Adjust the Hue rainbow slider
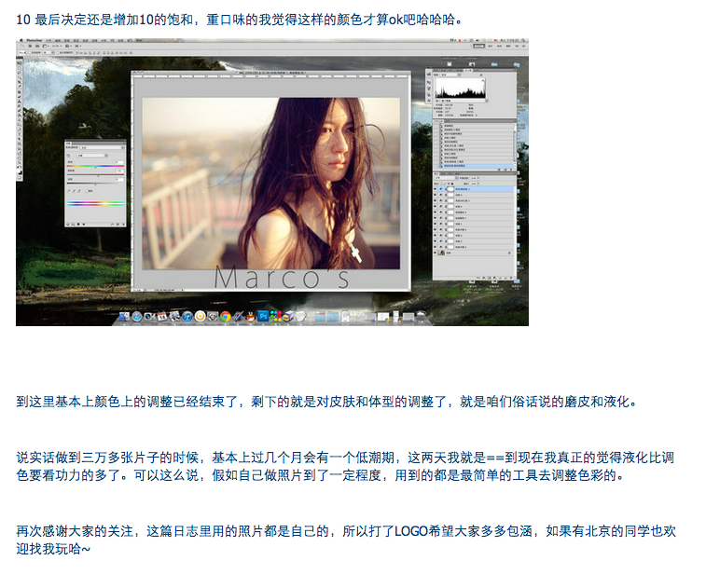The image size is (720, 588). click(95, 166)
